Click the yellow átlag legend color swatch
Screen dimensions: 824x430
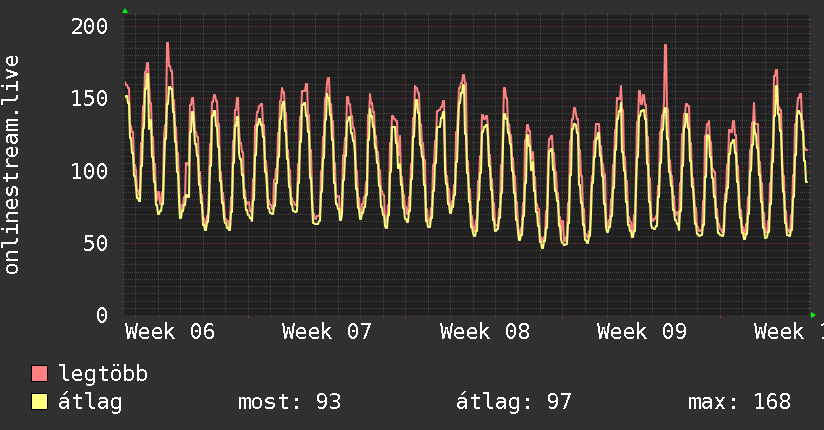point(40,402)
